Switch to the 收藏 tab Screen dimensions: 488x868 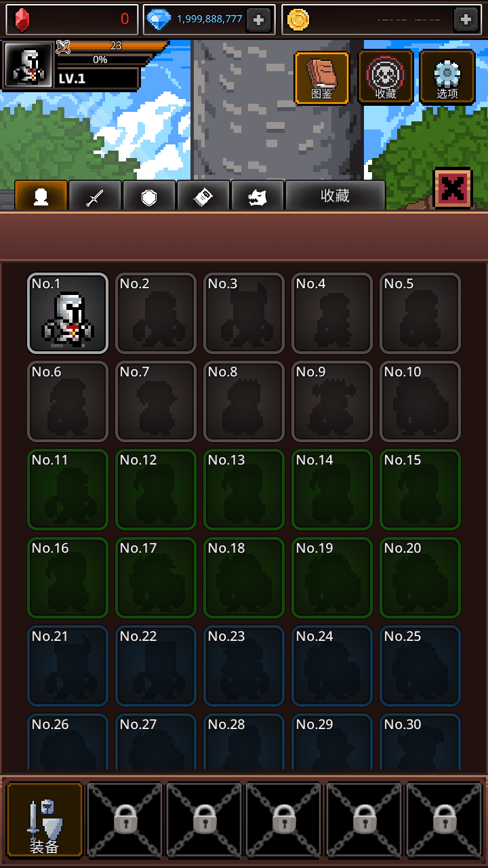335,196
